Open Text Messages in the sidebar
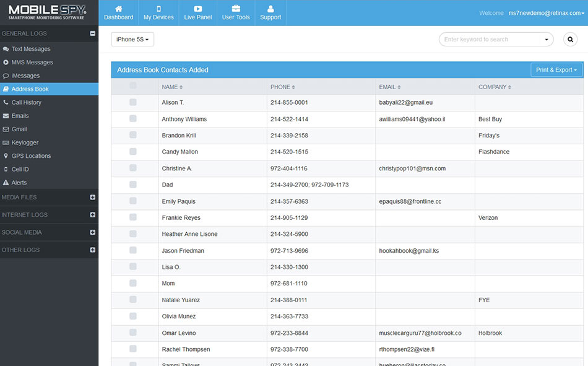This screenshot has height=366, width=588. [31, 49]
